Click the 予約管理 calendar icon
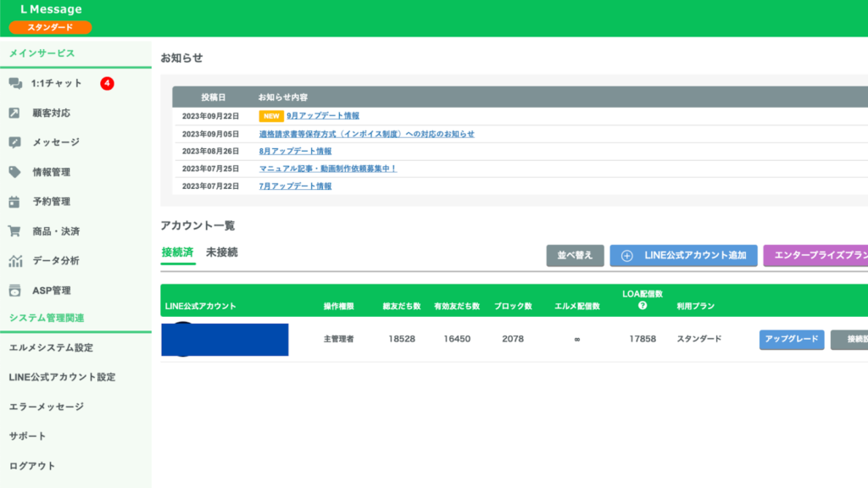868x488 pixels. (x=14, y=202)
